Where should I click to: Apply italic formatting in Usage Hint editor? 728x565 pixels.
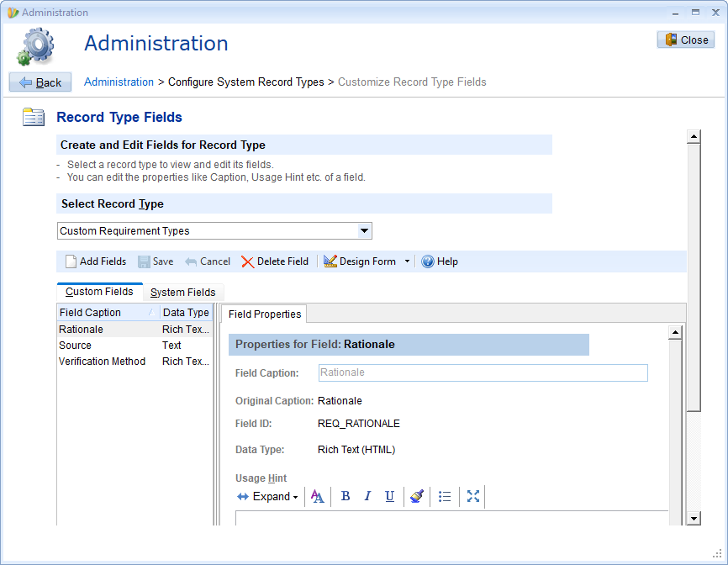[x=367, y=496]
